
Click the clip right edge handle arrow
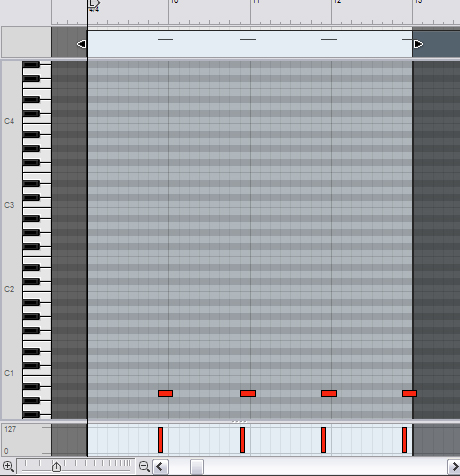418,44
